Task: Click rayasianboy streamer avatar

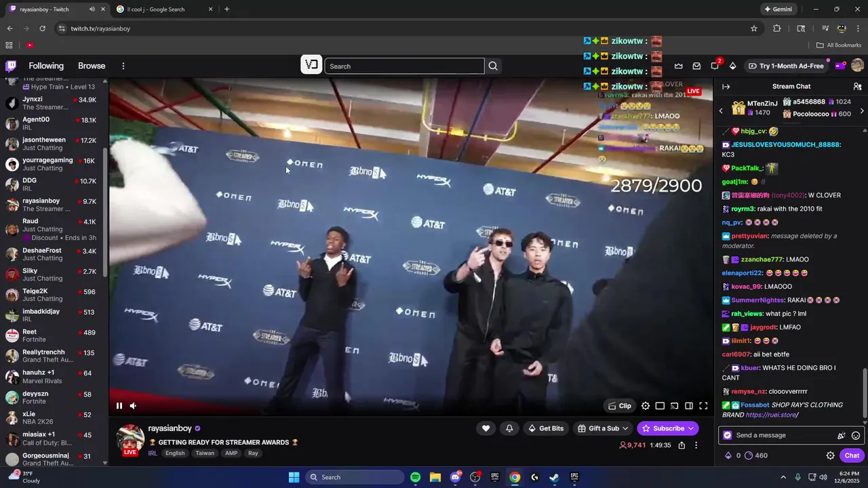Action: coord(130,439)
